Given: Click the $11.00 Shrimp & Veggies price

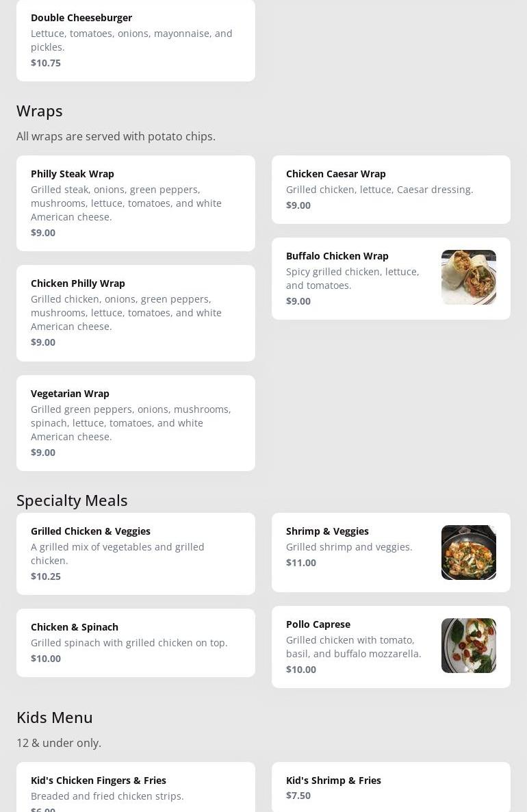Looking at the screenshot, I should 301,563.
